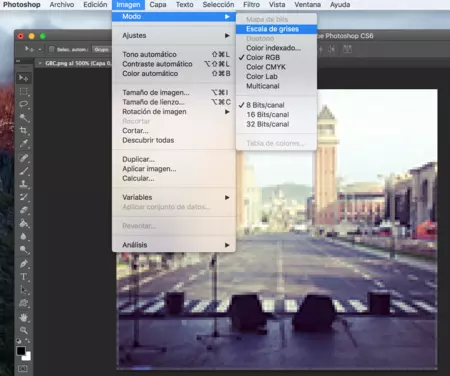Expand the Ajustes submenu
This screenshot has width=450, height=376.
[174, 35]
